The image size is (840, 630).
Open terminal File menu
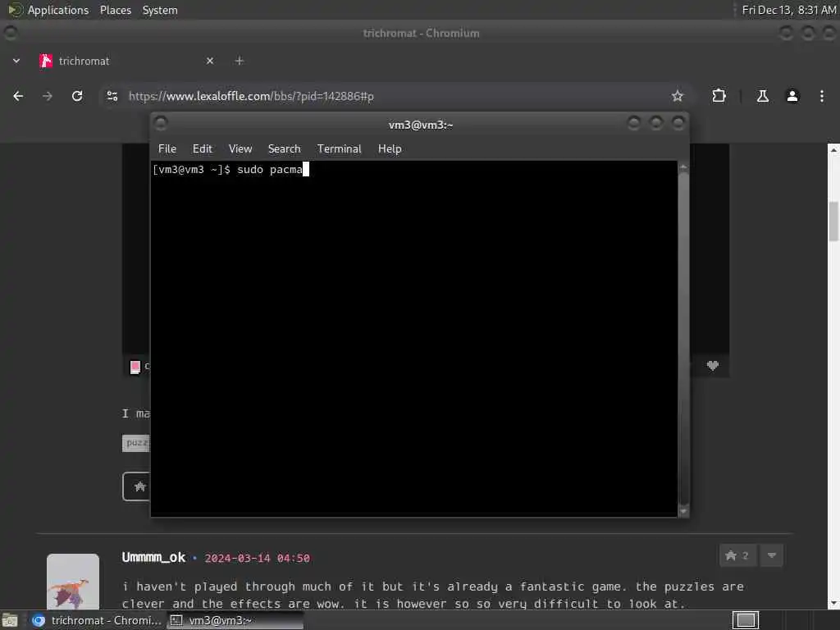click(167, 149)
